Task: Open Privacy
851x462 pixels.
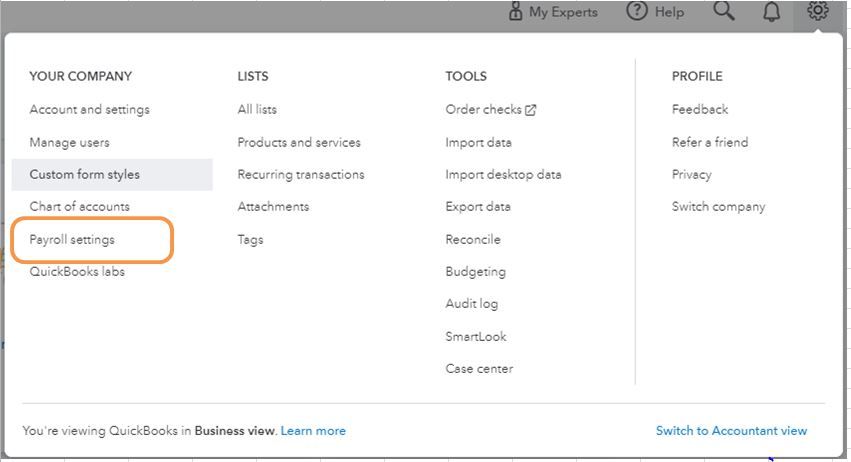Action: pos(691,175)
